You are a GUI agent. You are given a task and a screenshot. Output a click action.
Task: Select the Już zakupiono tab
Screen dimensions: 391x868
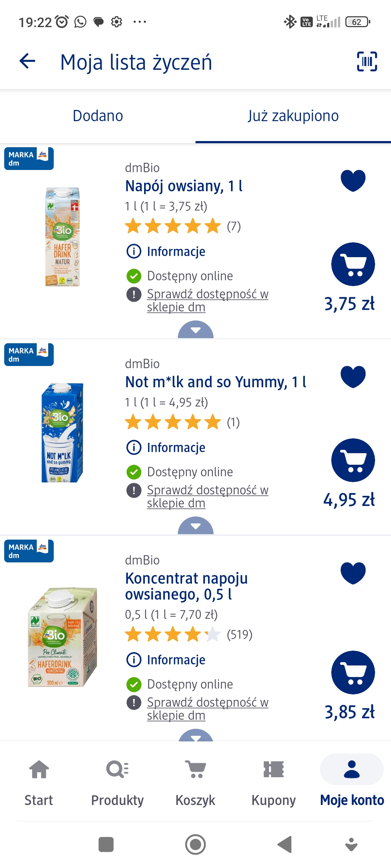tap(293, 116)
